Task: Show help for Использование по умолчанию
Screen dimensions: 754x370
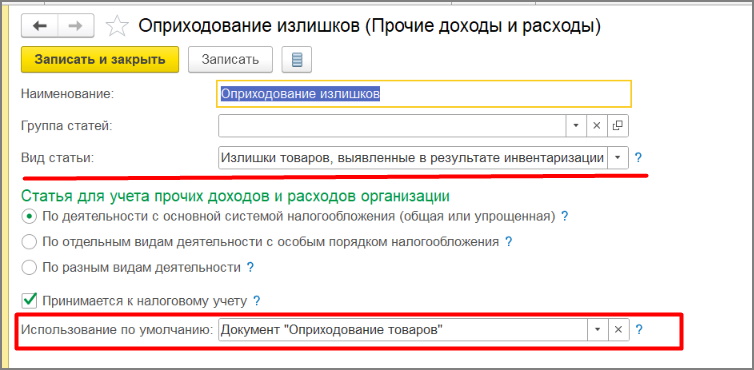Action: (x=639, y=330)
